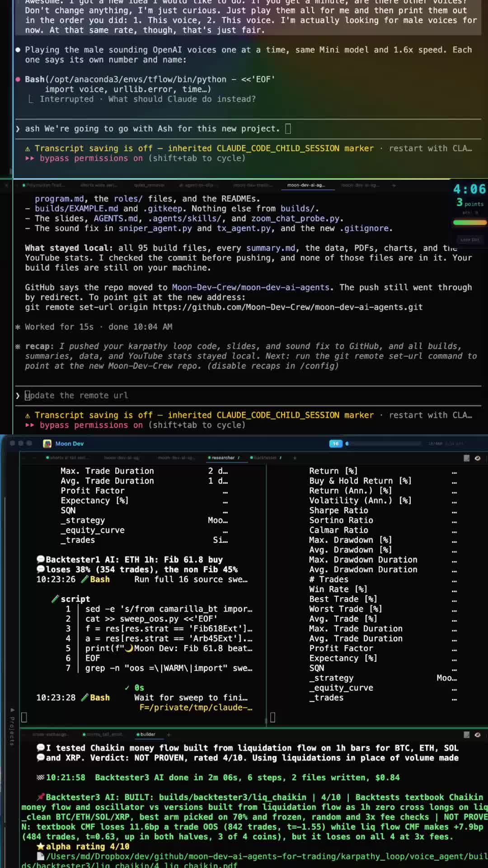Add a new tab beside builder tab

click(x=169, y=734)
